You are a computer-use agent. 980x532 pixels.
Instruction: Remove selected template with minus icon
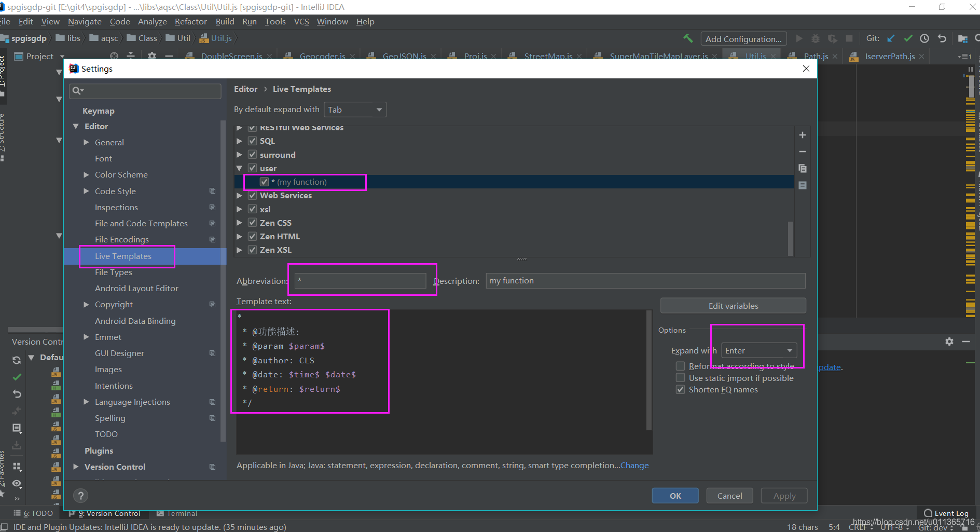(802, 152)
